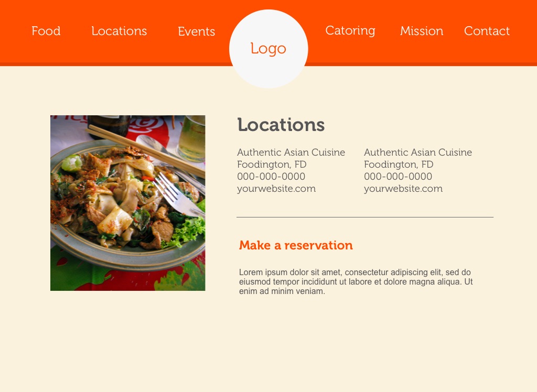537x392 pixels.
Task: Call second location's 000-000-0000 number
Action: (398, 176)
